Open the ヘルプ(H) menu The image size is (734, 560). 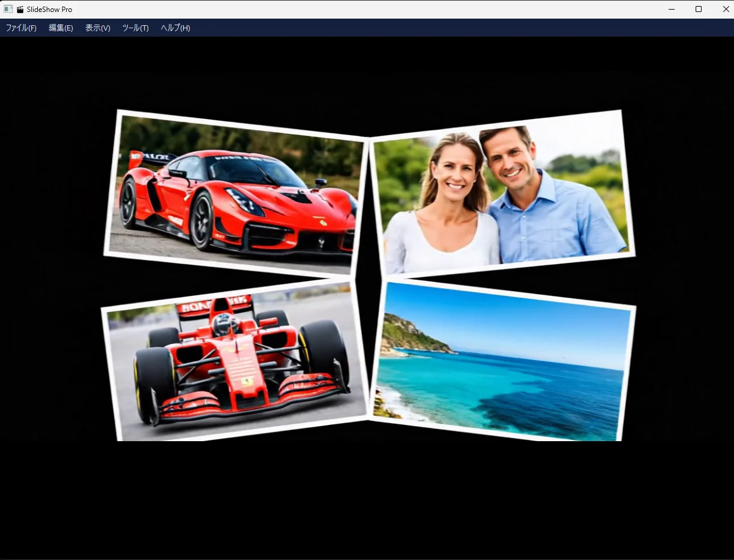(175, 28)
